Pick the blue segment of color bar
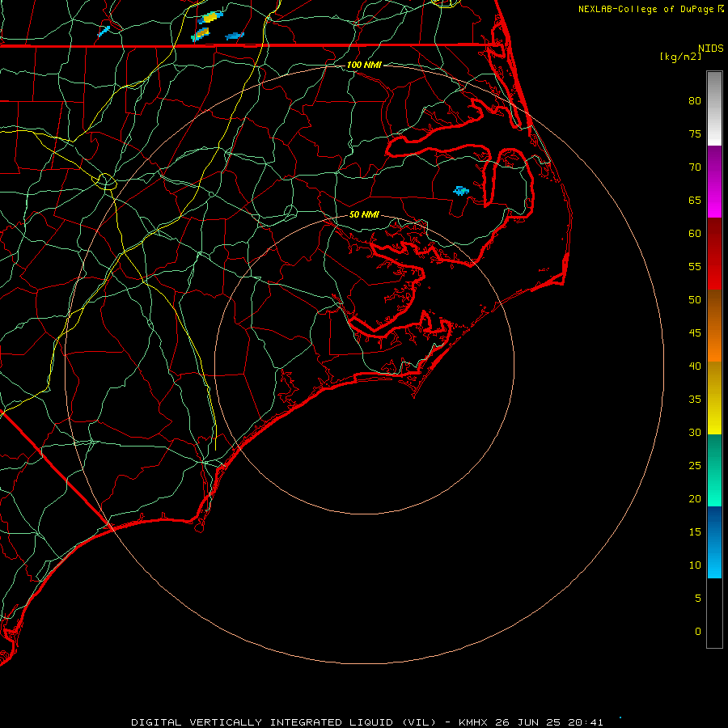The width and height of the screenshot is (728, 728). coord(714,542)
